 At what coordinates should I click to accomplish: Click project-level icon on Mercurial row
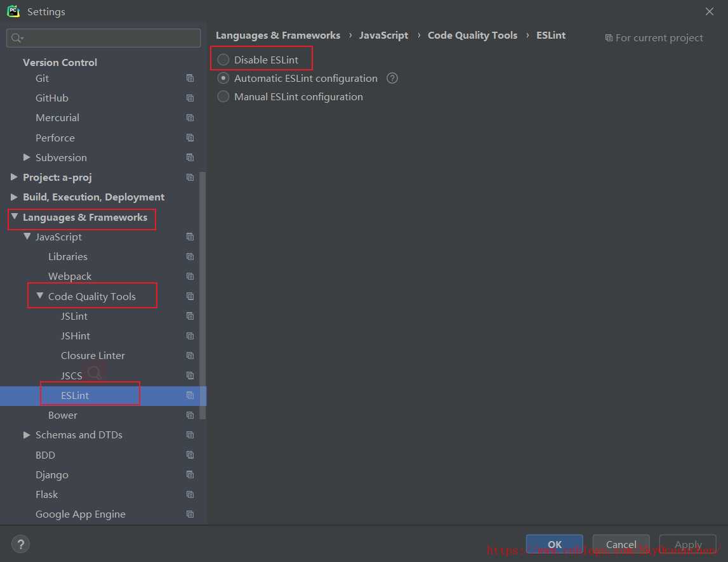(x=190, y=118)
